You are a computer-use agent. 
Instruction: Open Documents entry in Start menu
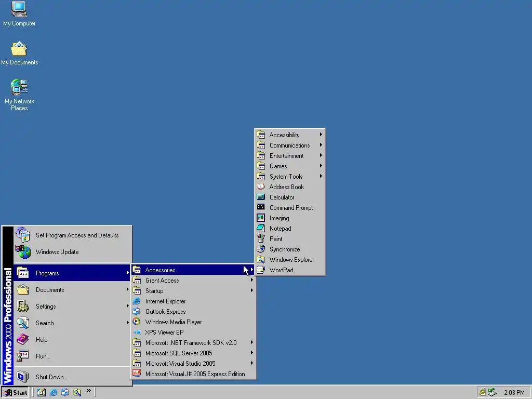coord(72,289)
